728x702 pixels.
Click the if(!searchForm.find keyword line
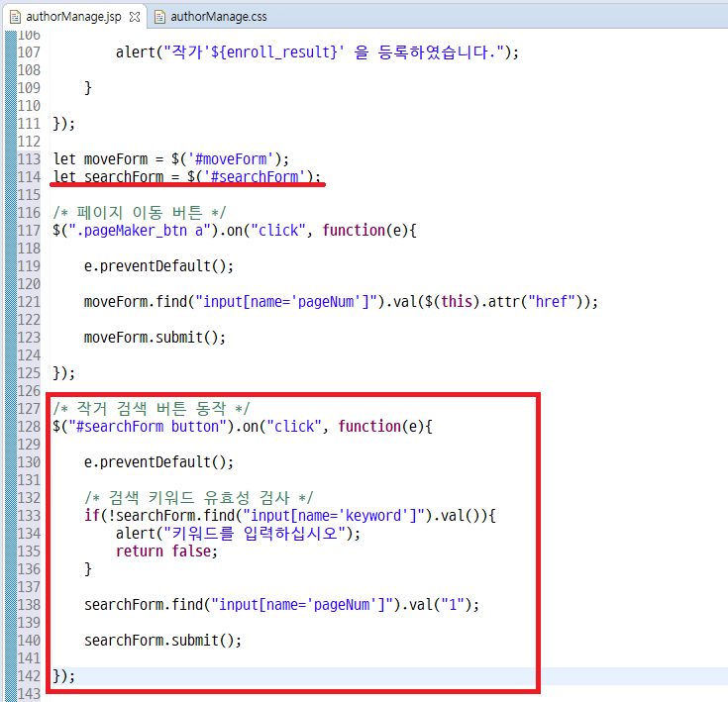pos(289,516)
